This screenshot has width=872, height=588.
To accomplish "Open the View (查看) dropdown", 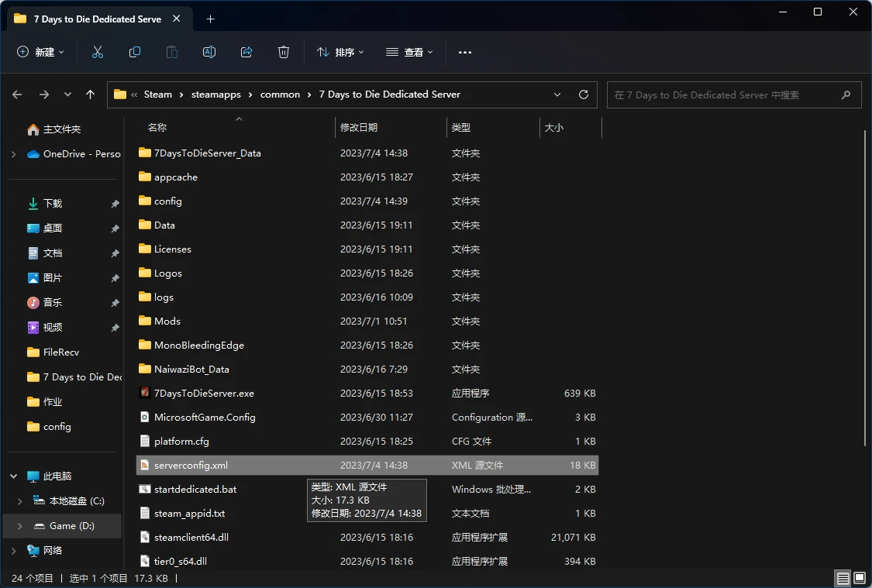I will [x=409, y=52].
